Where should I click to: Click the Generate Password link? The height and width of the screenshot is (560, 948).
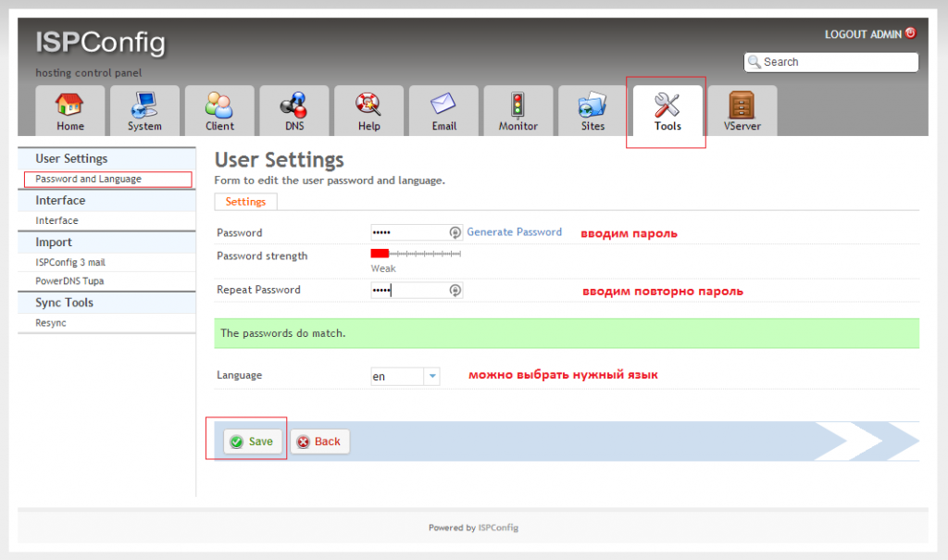[x=515, y=232]
